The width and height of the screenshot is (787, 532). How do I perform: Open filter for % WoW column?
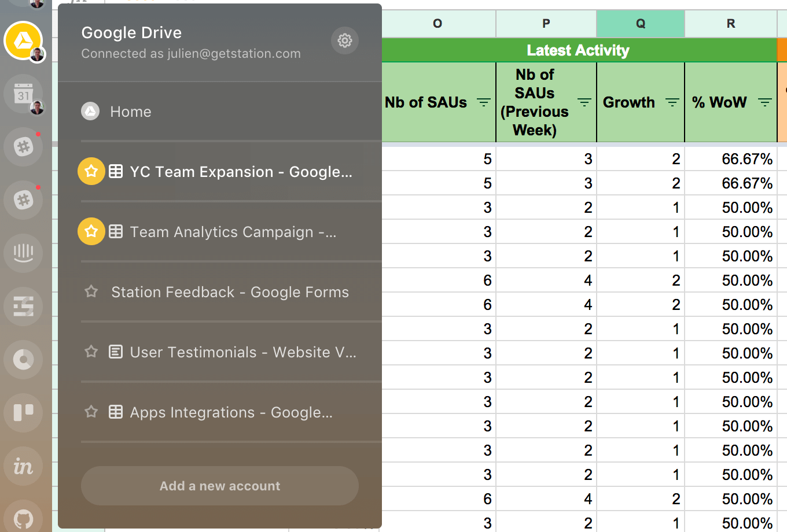pyautogui.click(x=765, y=102)
